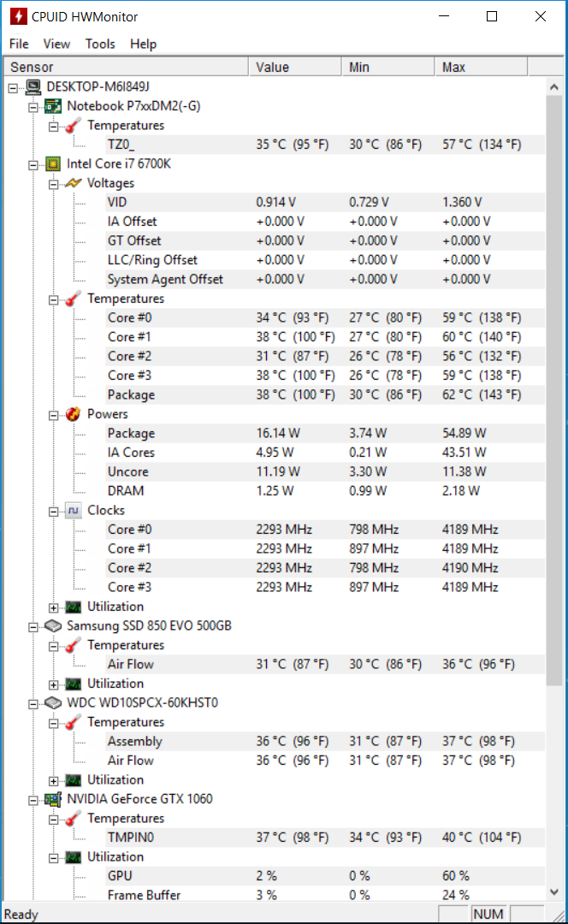
Task: Click the Powers flame icon
Action: click(x=73, y=414)
